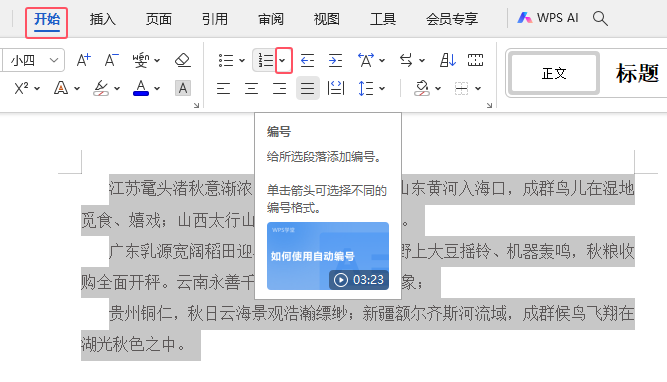Expand the Chinese layout dropdown arrow

[382, 60]
